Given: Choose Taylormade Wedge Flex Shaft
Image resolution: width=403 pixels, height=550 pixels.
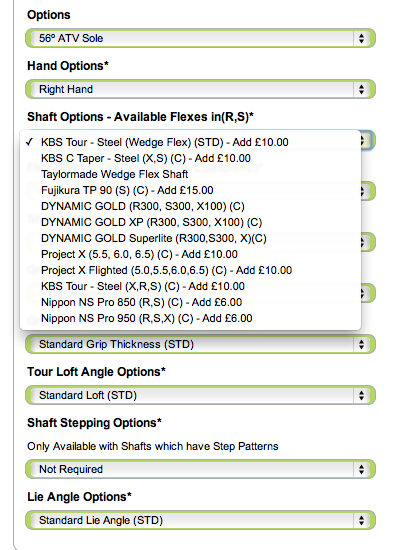Looking at the screenshot, I should click(x=190, y=174).
